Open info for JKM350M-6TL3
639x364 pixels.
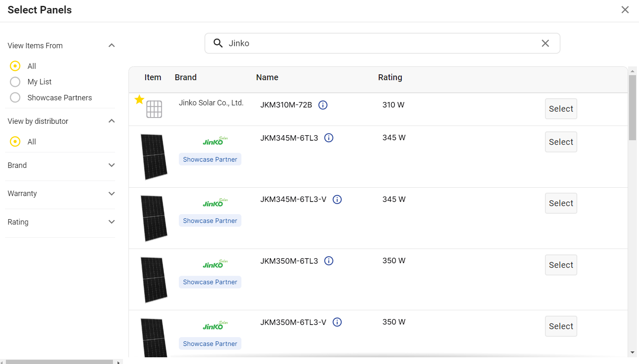point(329,261)
